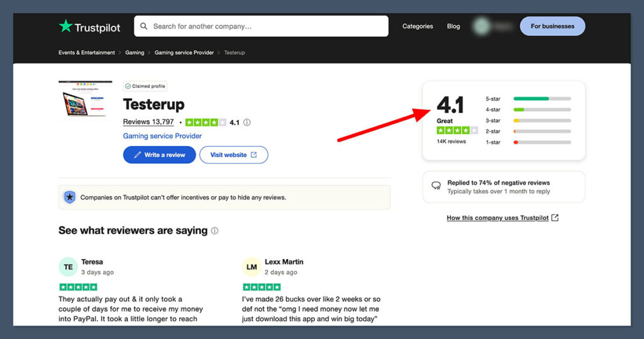Click the Visit website button

[234, 155]
